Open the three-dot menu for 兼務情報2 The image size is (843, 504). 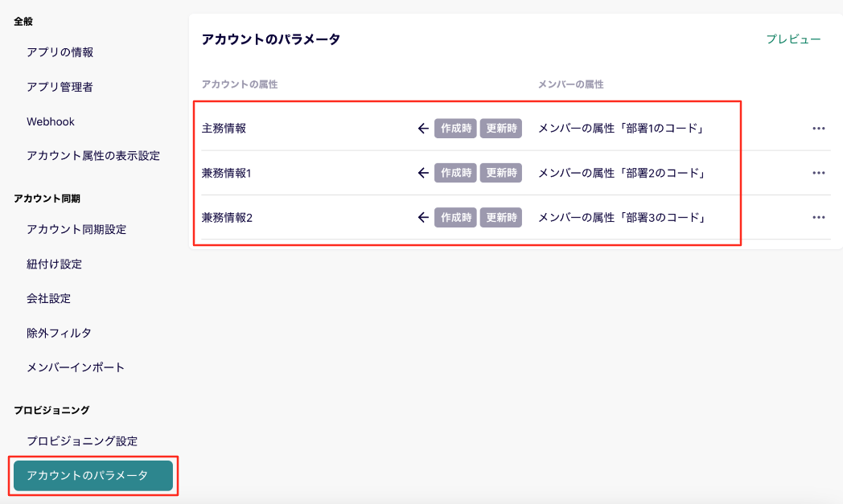point(819,217)
